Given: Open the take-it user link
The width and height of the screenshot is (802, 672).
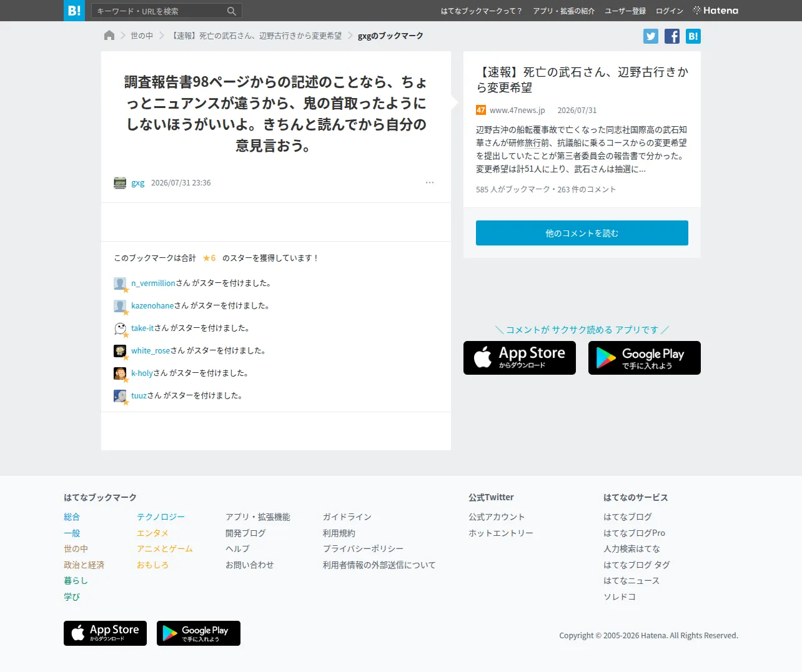Looking at the screenshot, I should (x=142, y=329).
